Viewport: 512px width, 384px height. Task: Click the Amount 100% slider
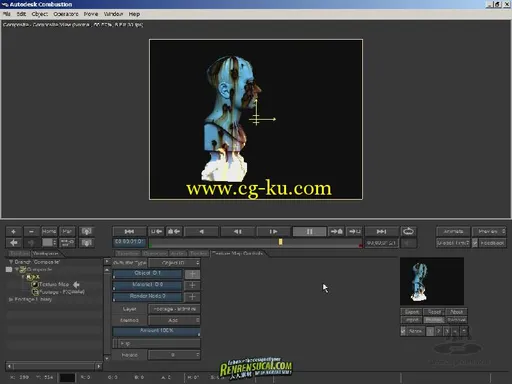156,332
